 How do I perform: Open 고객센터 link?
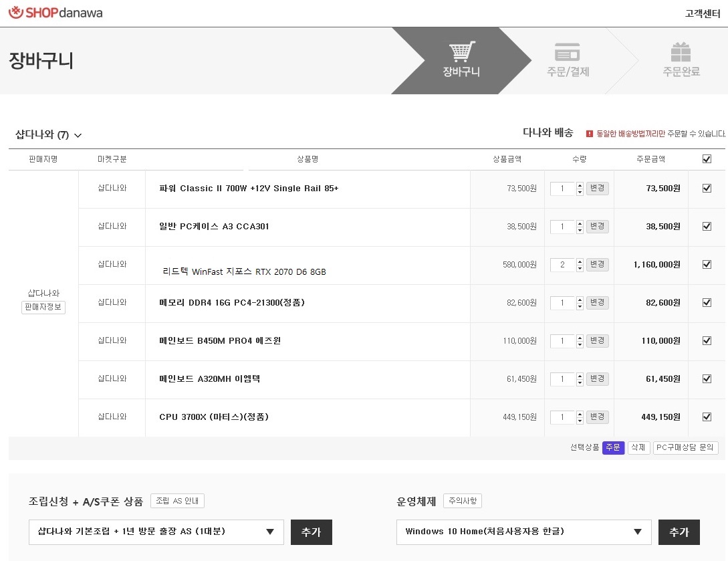[703, 13]
